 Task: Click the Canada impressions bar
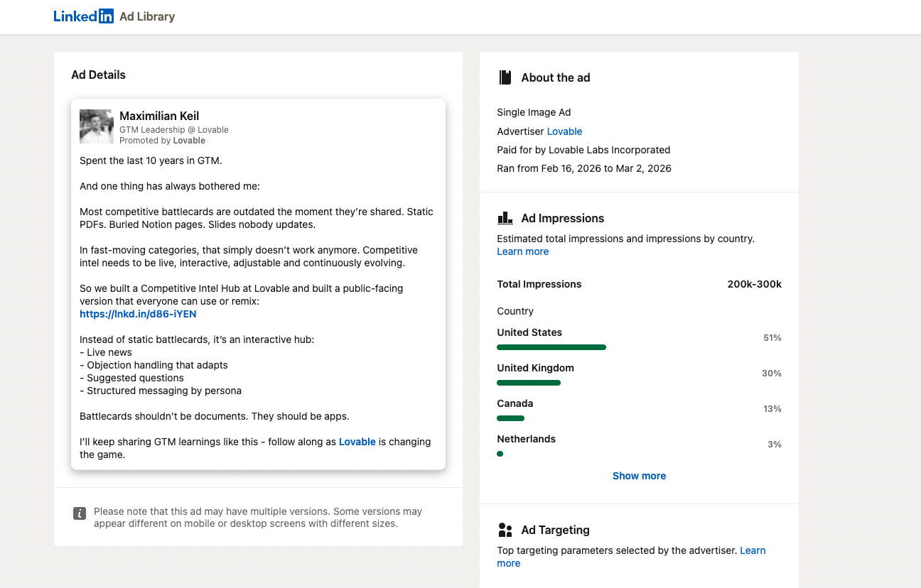pos(510,418)
